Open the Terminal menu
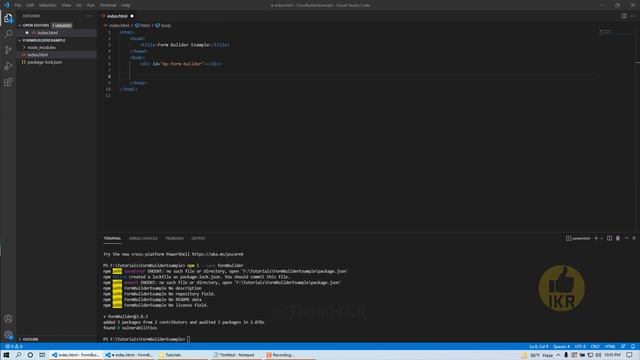Viewport: 640px width, 360px height. (x=108, y=5)
